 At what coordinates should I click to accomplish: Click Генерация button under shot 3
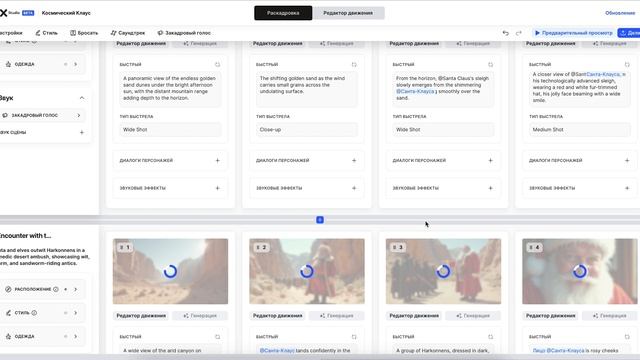pyautogui.click(x=473, y=316)
